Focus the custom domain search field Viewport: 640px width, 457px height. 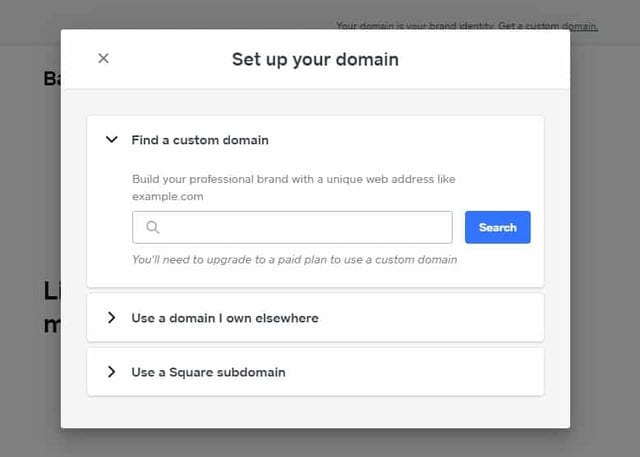292,227
